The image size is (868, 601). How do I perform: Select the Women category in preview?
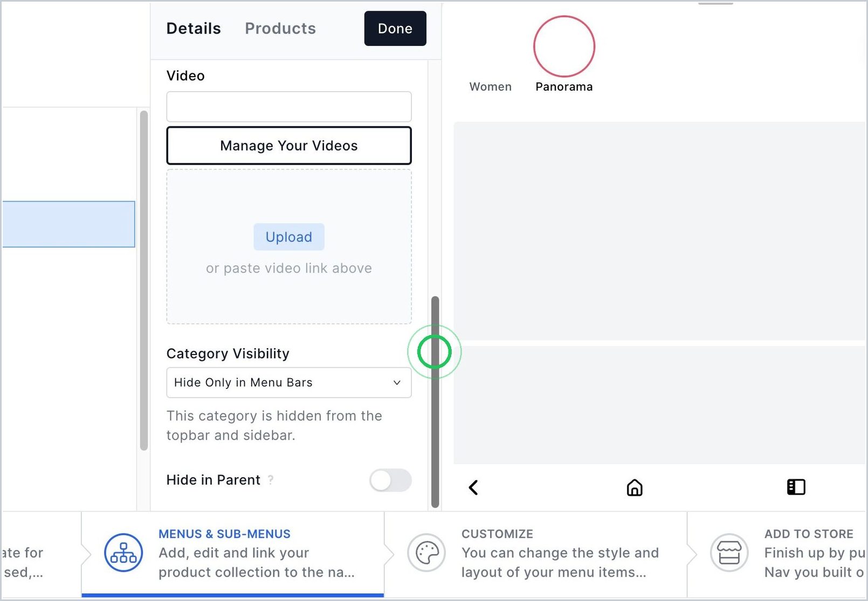click(x=490, y=86)
